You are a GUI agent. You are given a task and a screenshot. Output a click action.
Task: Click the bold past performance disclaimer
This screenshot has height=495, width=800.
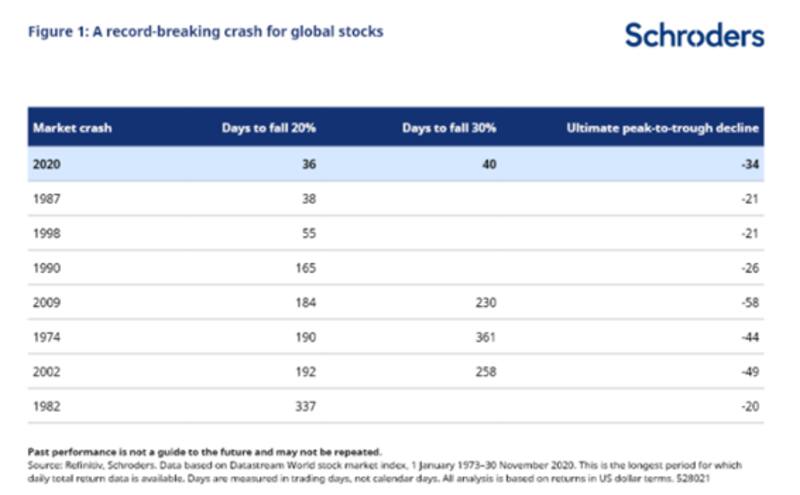[204, 452]
